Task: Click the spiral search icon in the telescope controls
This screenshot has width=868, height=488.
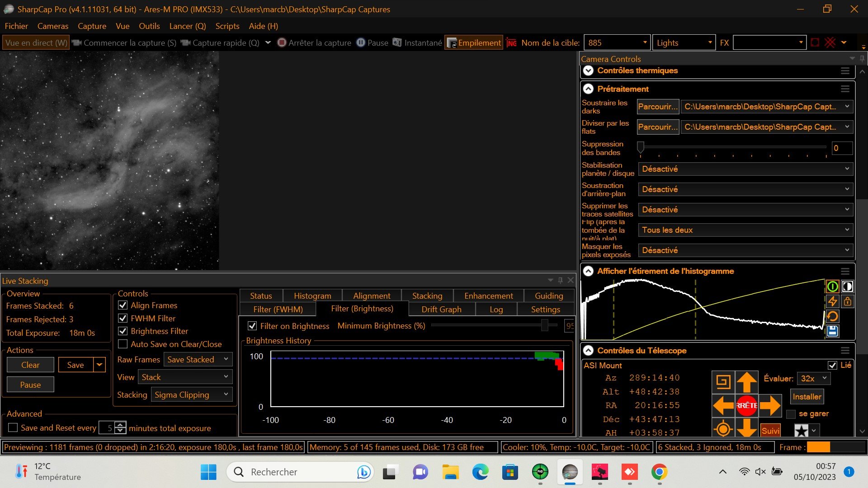Action: point(723,382)
